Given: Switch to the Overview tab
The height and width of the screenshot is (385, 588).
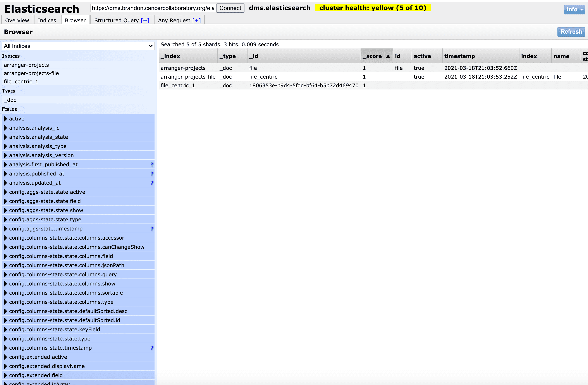Looking at the screenshot, I should [17, 20].
